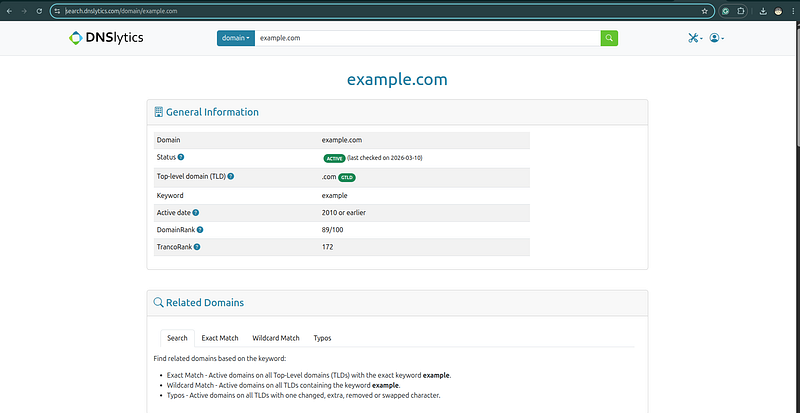The image size is (800, 413).
Task: Open the user account menu
Action: [717, 38]
